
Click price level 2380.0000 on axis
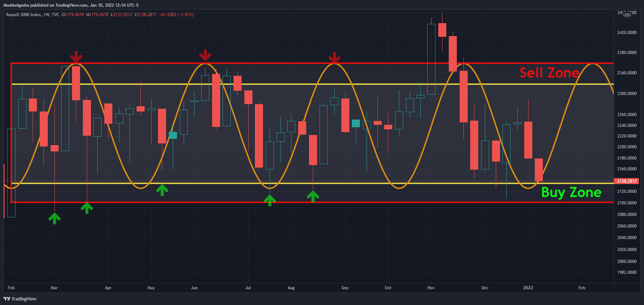(x=627, y=53)
